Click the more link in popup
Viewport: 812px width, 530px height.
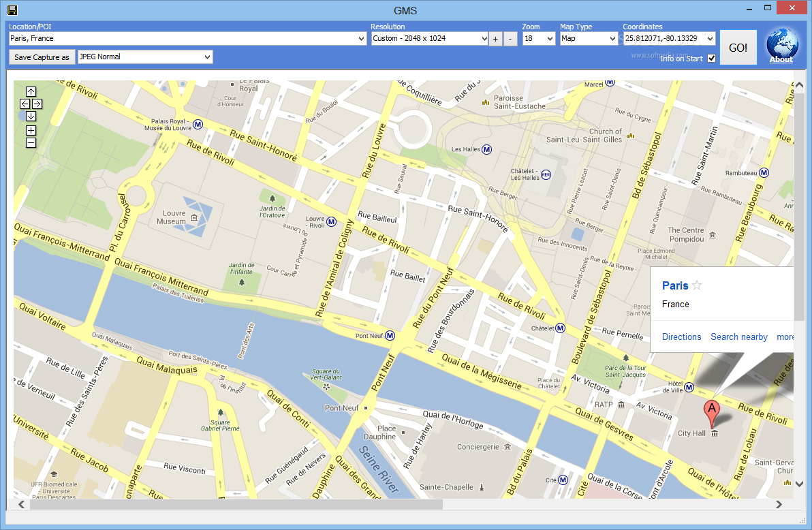[x=785, y=337]
